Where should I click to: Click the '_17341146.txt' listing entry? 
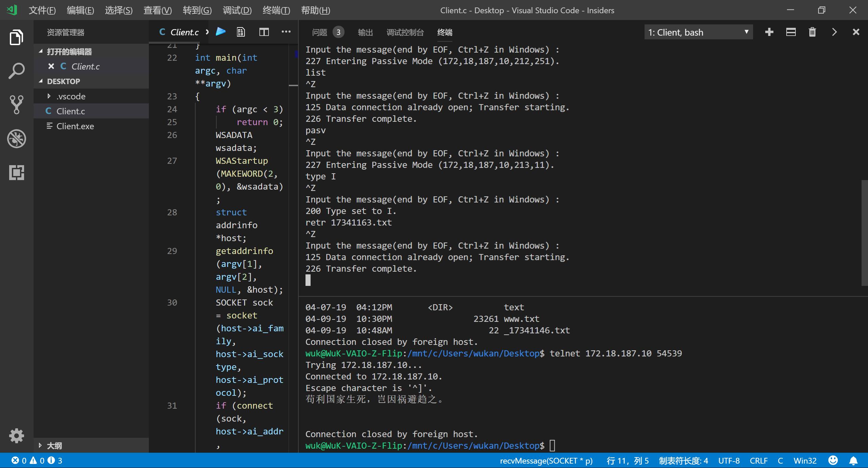point(537,330)
